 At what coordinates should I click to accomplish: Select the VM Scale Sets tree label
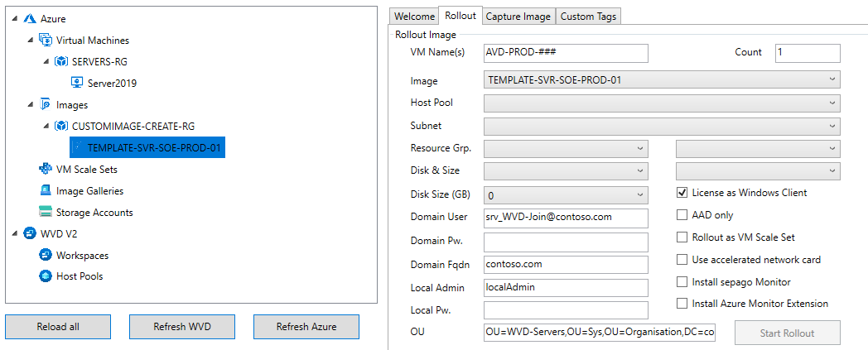pyautogui.click(x=87, y=170)
